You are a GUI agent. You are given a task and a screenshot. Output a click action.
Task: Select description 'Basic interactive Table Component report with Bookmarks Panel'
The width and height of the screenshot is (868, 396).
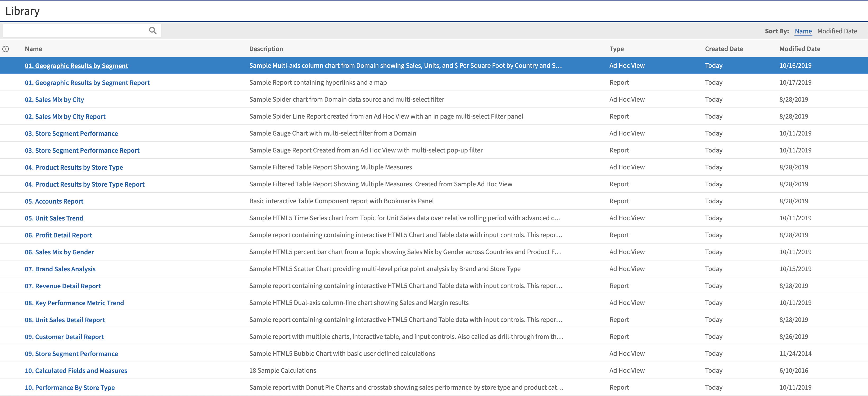pos(341,201)
